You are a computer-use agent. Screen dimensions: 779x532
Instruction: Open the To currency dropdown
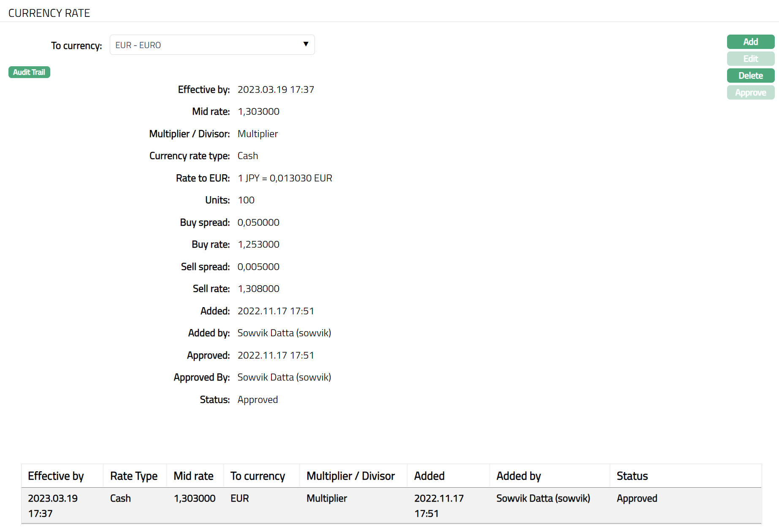tap(212, 45)
